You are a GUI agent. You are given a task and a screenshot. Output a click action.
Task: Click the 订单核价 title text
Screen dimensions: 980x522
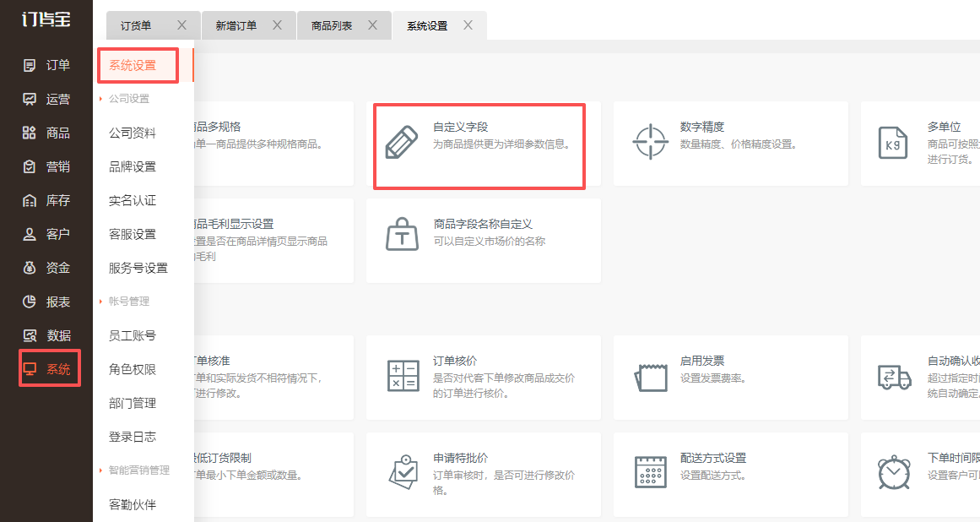point(455,361)
